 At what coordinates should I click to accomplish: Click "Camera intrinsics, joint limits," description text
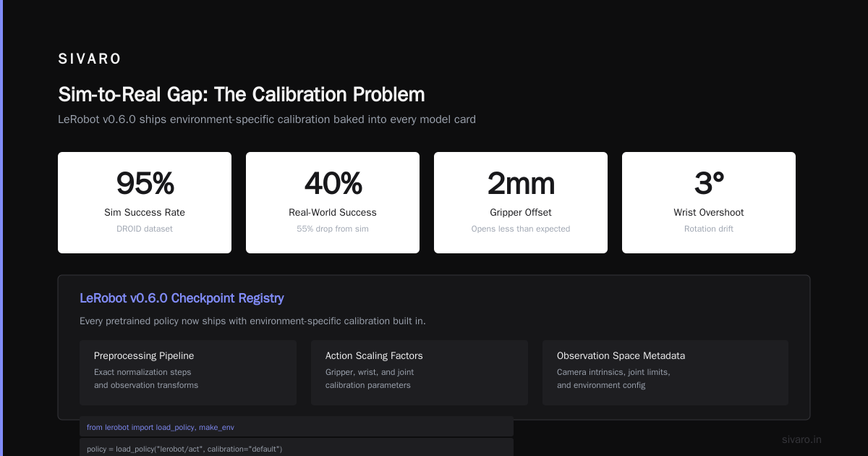613,372
